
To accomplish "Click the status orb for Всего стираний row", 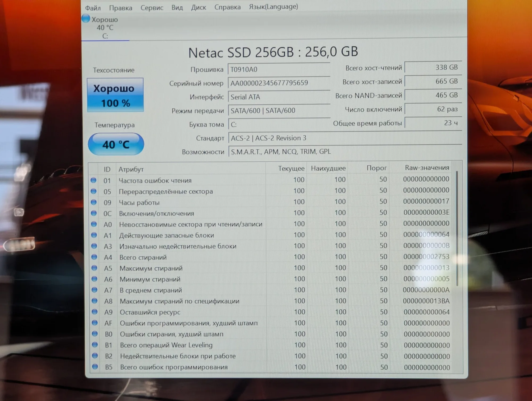I will pos(94,257).
